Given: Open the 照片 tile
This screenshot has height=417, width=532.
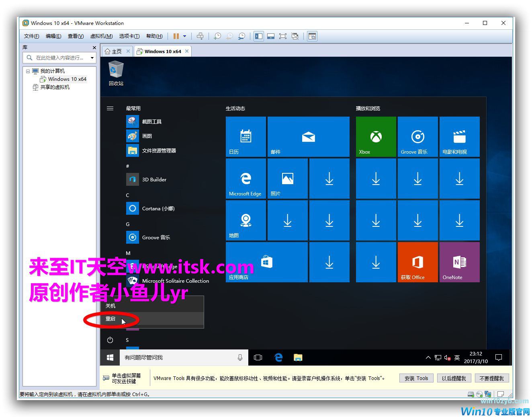Looking at the screenshot, I should (x=288, y=179).
